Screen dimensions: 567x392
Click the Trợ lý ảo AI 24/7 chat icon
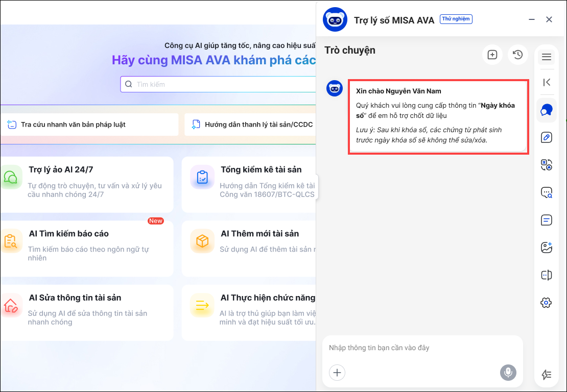(11, 178)
